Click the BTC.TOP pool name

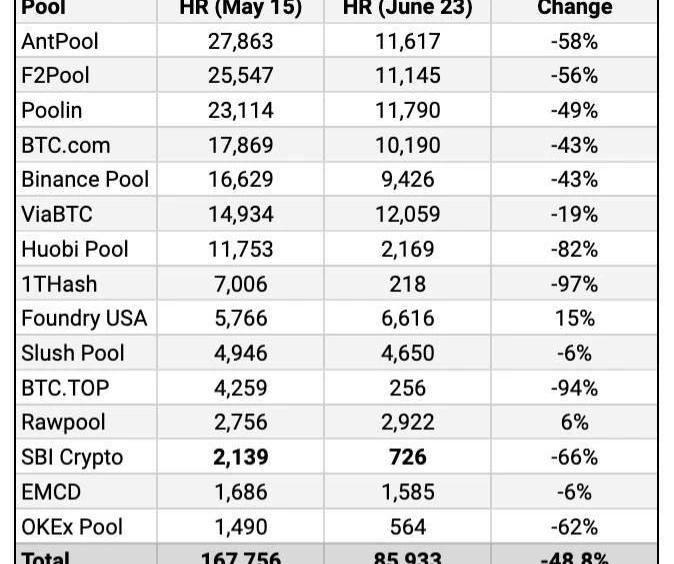click(x=66, y=388)
